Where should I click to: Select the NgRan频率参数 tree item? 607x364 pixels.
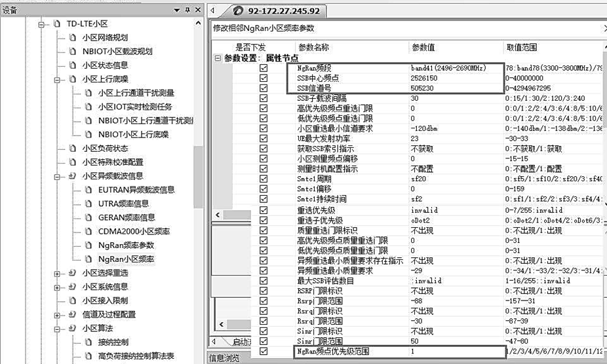126,246
